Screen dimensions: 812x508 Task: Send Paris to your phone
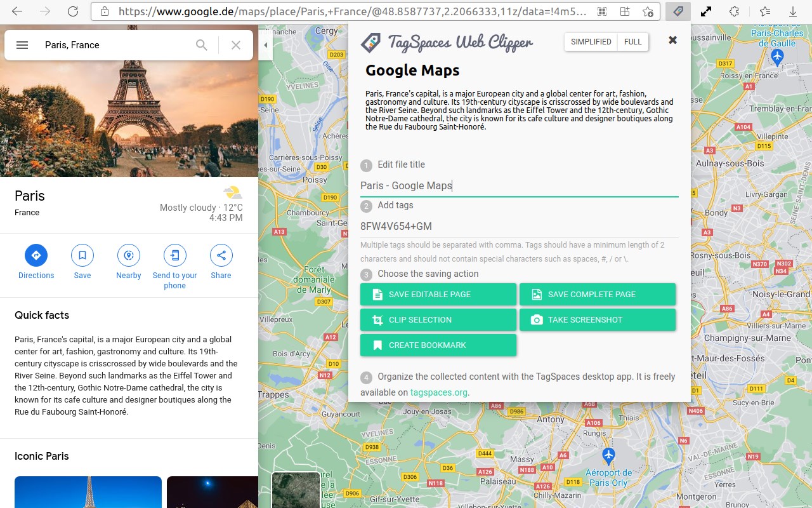tap(175, 267)
